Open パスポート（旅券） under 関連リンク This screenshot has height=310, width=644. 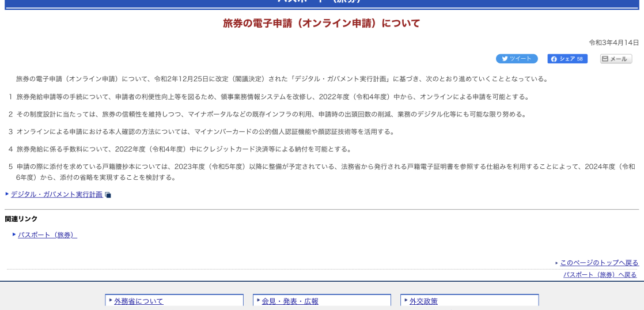click(x=47, y=235)
